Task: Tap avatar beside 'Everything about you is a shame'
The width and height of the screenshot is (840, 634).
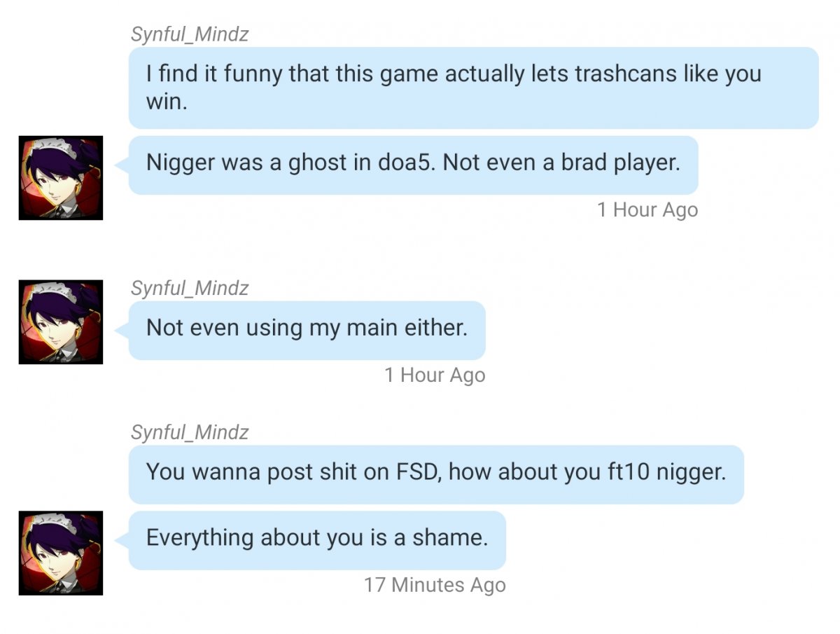Action: pyautogui.click(x=61, y=553)
